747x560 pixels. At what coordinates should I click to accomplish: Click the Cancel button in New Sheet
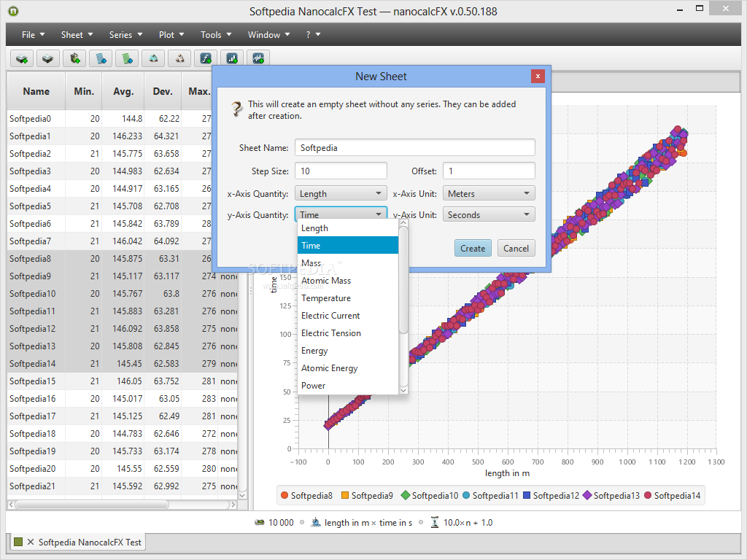tap(516, 248)
